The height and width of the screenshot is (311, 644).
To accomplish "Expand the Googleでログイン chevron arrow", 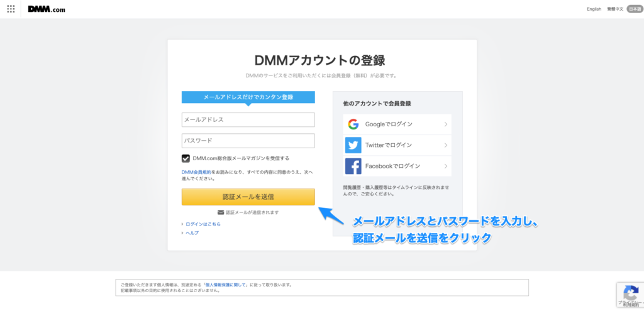I will click(446, 124).
